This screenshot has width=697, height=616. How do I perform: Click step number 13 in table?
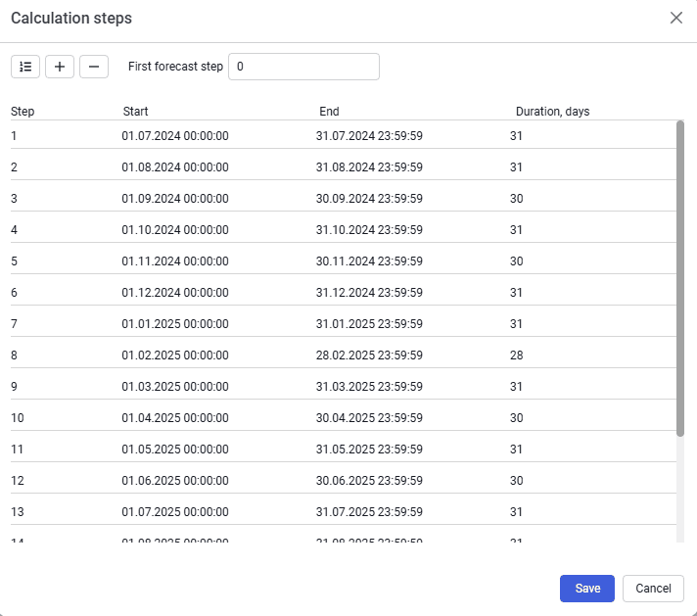[x=18, y=512]
